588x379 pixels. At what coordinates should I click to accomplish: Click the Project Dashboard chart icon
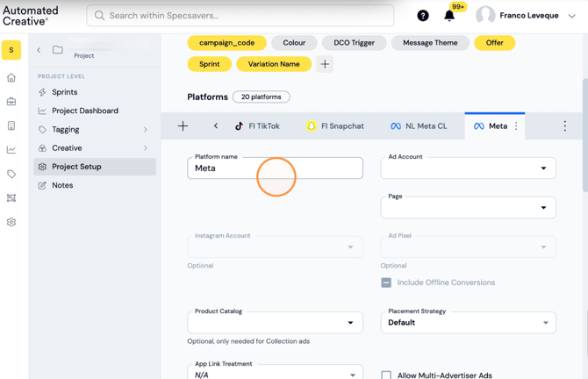42,111
